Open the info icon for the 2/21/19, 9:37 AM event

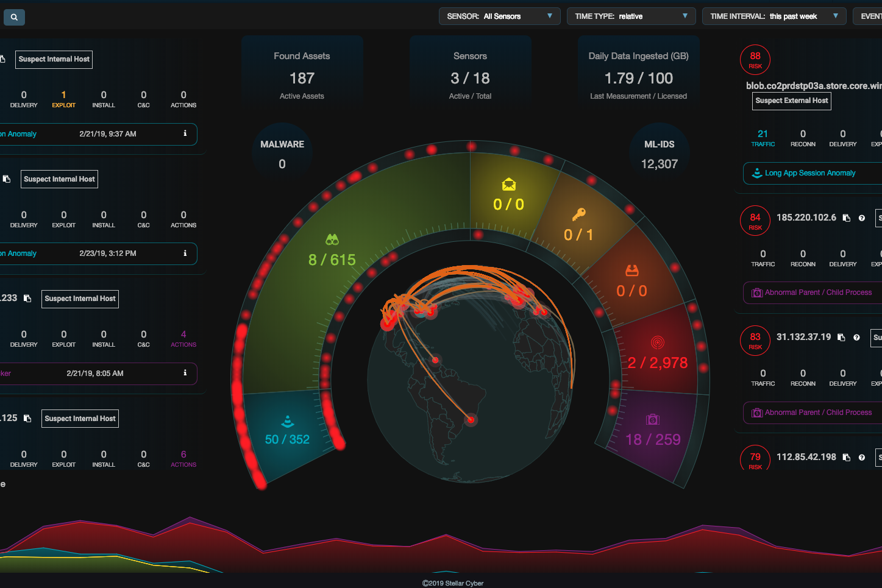click(x=185, y=133)
